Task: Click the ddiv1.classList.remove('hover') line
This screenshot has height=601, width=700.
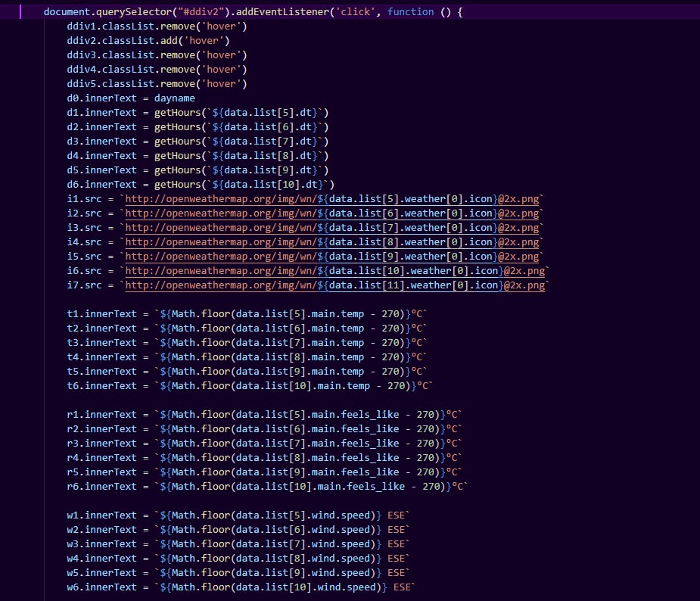Action: (x=157, y=26)
